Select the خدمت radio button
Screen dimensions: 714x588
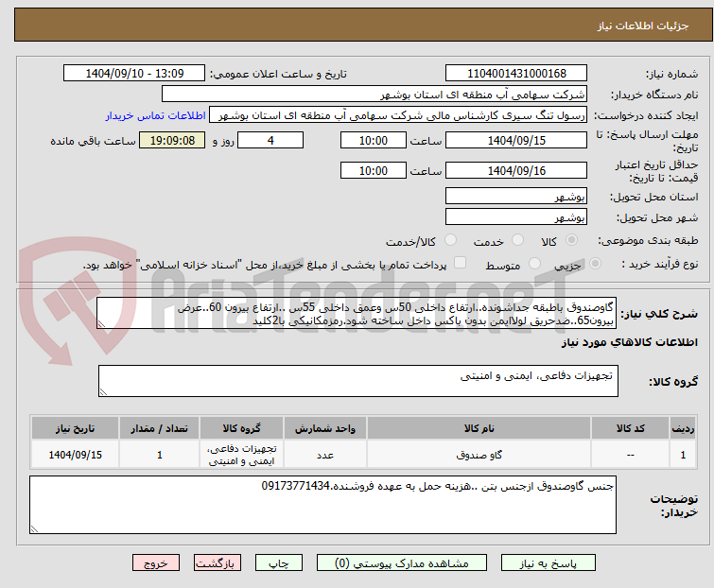click(x=517, y=240)
